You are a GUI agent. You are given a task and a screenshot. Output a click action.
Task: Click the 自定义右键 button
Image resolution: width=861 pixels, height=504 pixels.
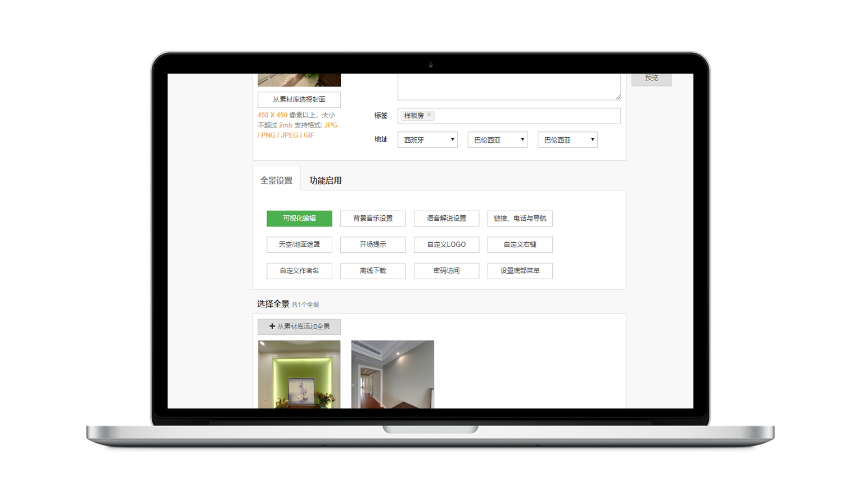[520, 244]
